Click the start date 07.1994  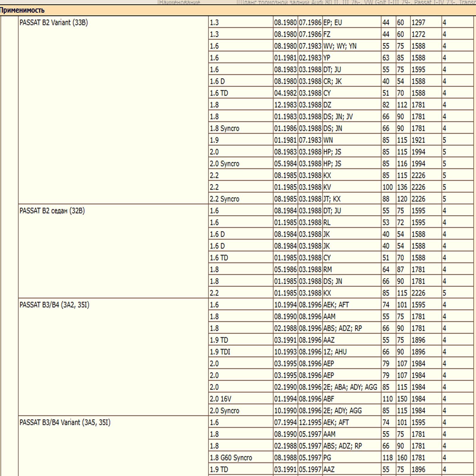pyautogui.click(x=286, y=422)
